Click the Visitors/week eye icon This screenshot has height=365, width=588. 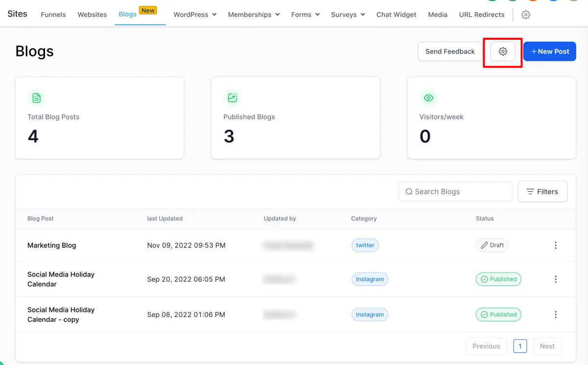[x=428, y=98]
